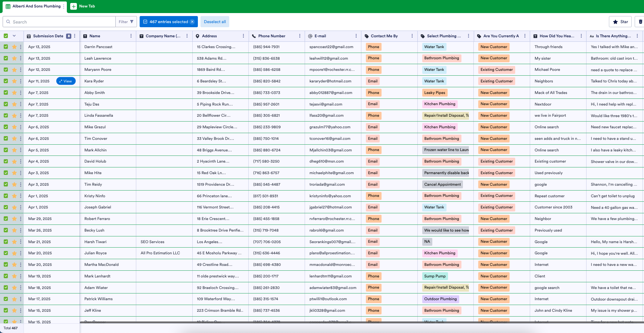Toggle star on Abby Smith row

pyautogui.click(x=14, y=93)
